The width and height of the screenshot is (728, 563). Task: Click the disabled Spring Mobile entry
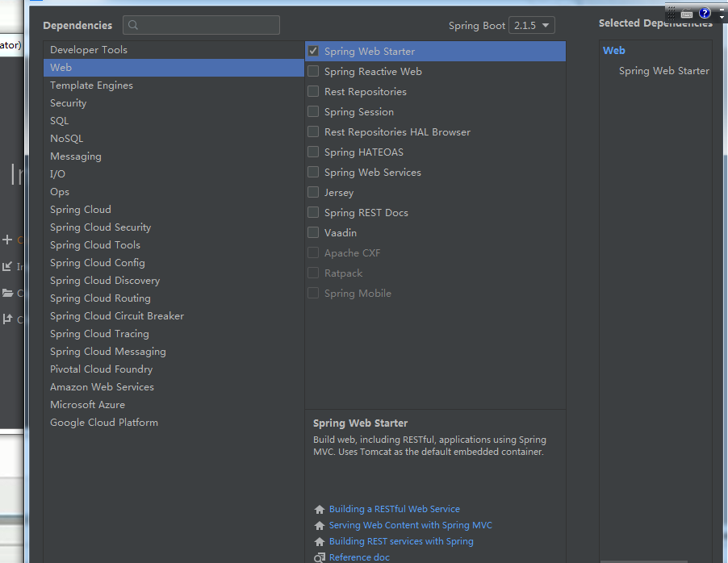pos(435,294)
